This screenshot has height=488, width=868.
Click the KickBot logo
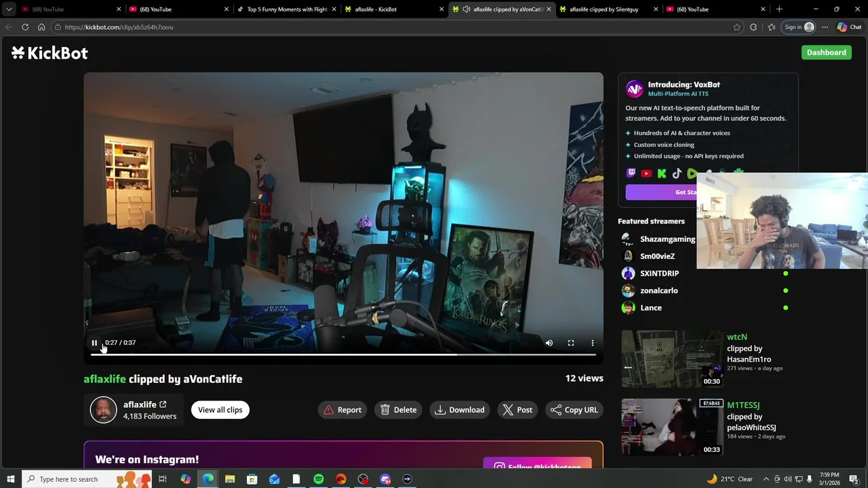coord(50,53)
